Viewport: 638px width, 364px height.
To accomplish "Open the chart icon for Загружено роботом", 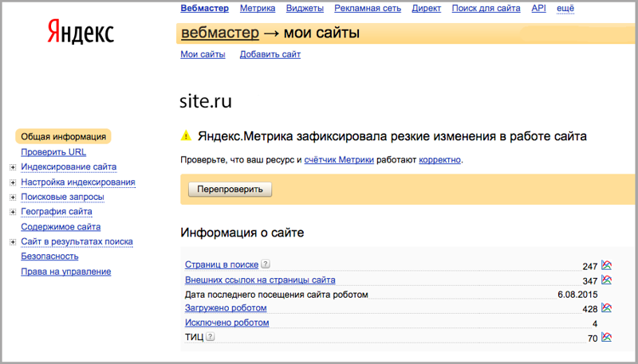I will point(606,308).
